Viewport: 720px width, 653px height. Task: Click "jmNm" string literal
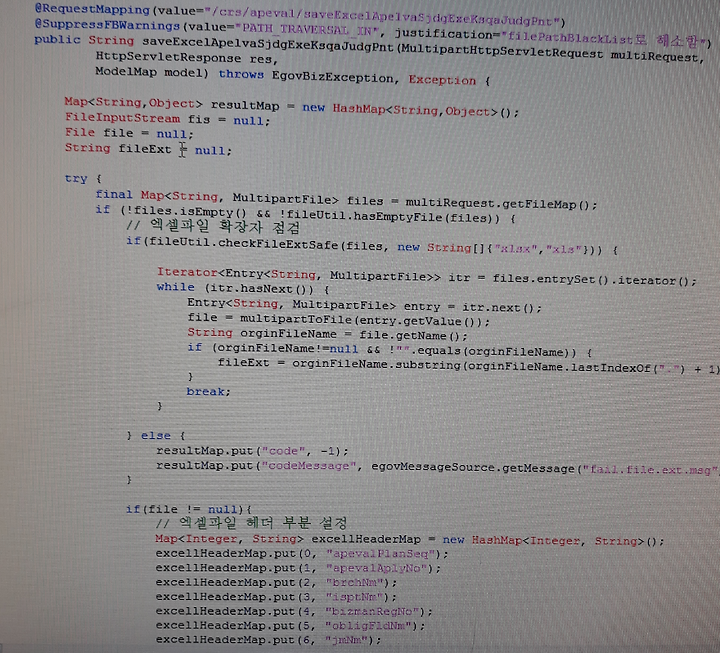click(347, 640)
